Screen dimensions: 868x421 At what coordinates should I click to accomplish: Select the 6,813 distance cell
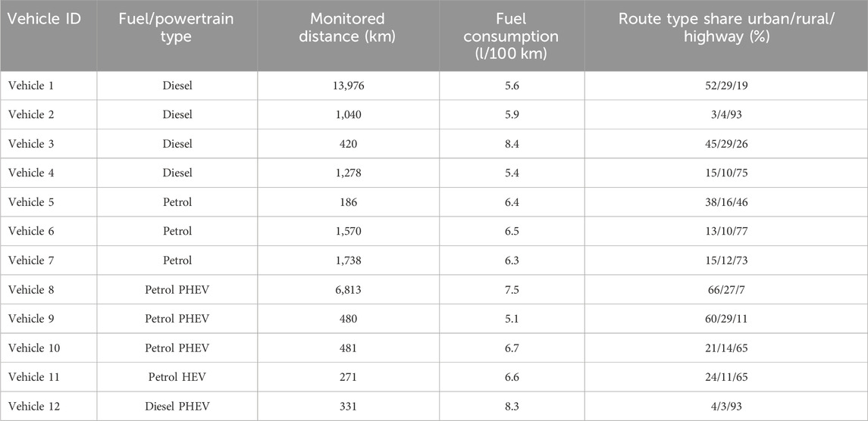pyautogui.click(x=348, y=290)
